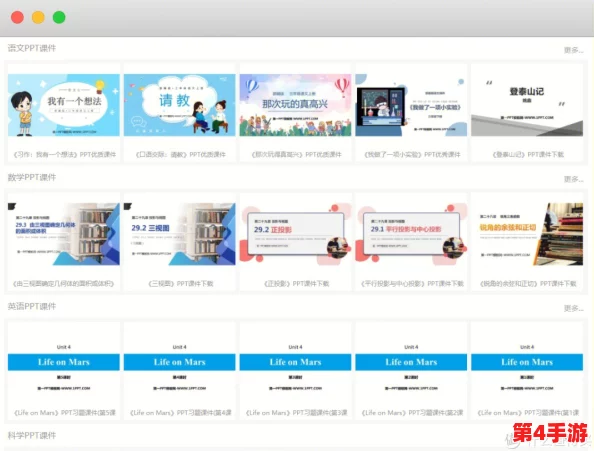This screenshot has height=451, width=594.
Task: Minimize the window with the yellow button
Action: point(38,17)
